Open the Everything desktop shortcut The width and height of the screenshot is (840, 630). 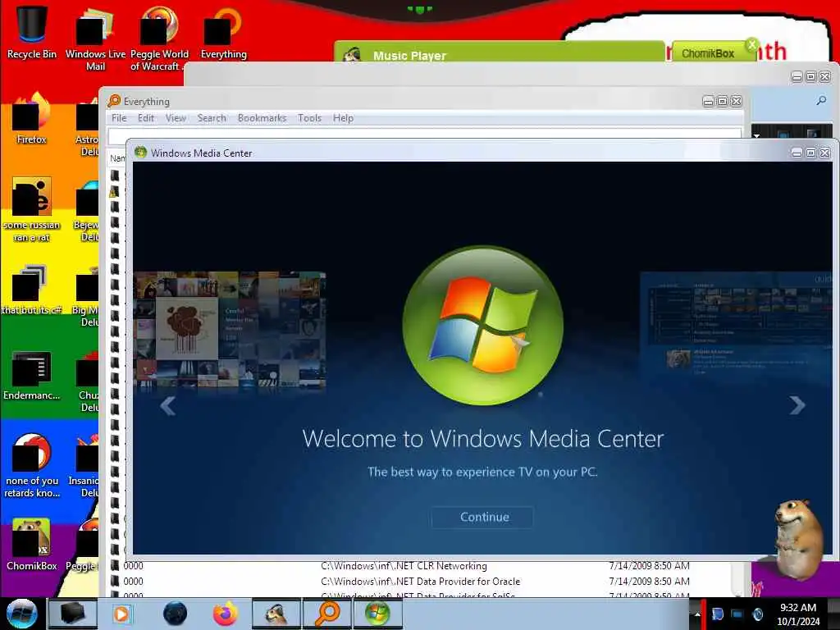point(223,33)
